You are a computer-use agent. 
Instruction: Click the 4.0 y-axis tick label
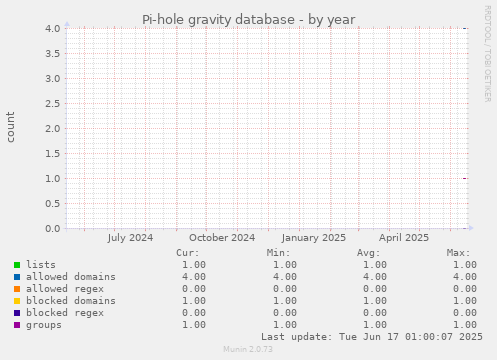pyautogui.click(x=53, y=28)
